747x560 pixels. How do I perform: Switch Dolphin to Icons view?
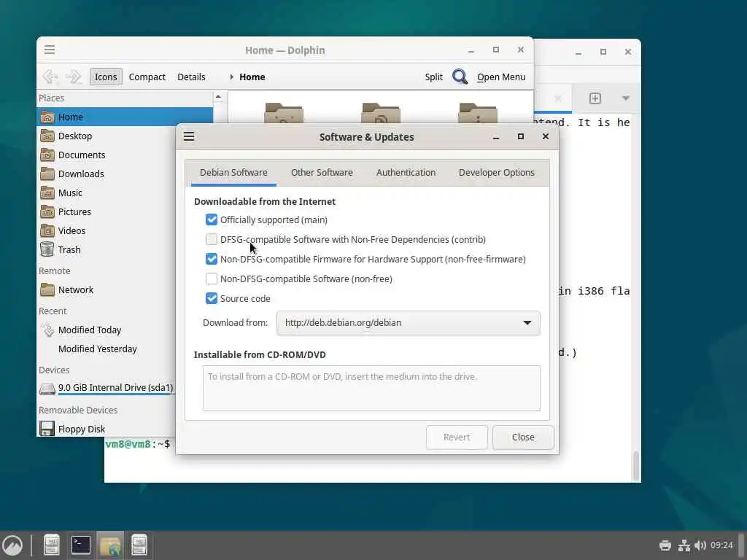pos(106,77)
